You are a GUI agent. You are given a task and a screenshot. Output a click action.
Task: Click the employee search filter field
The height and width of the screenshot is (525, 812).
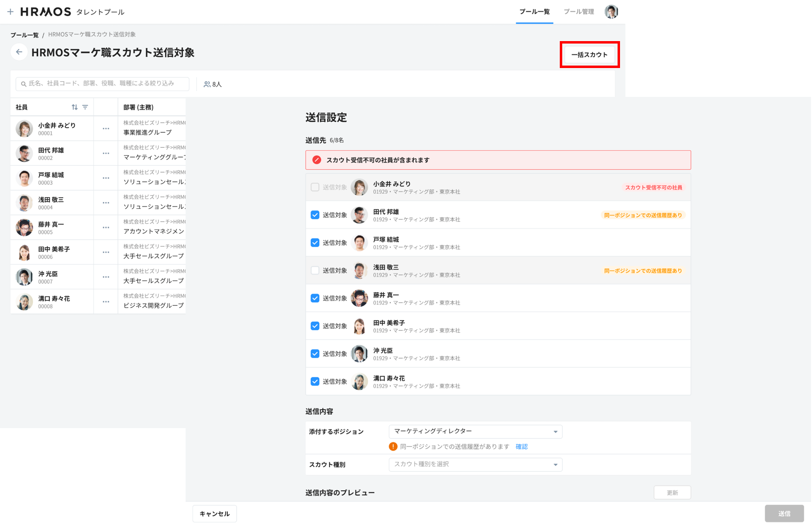103,84
